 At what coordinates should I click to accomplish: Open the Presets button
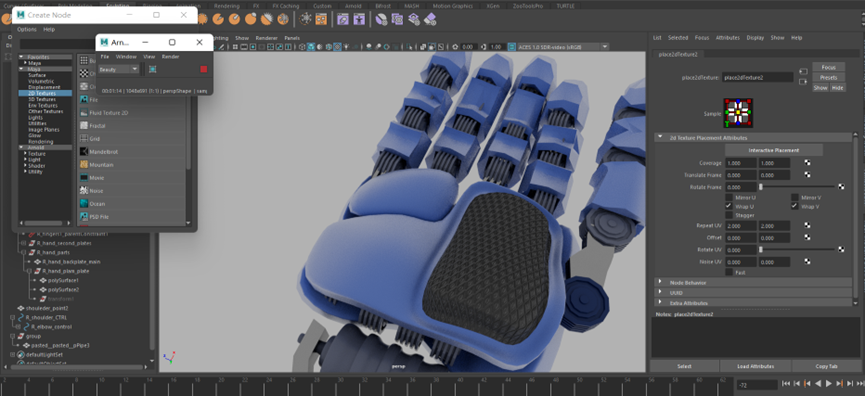tap(829, 77)
